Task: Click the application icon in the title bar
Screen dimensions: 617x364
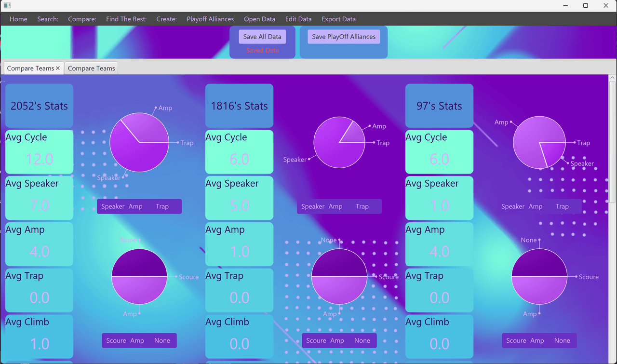Action: (7, 6)
